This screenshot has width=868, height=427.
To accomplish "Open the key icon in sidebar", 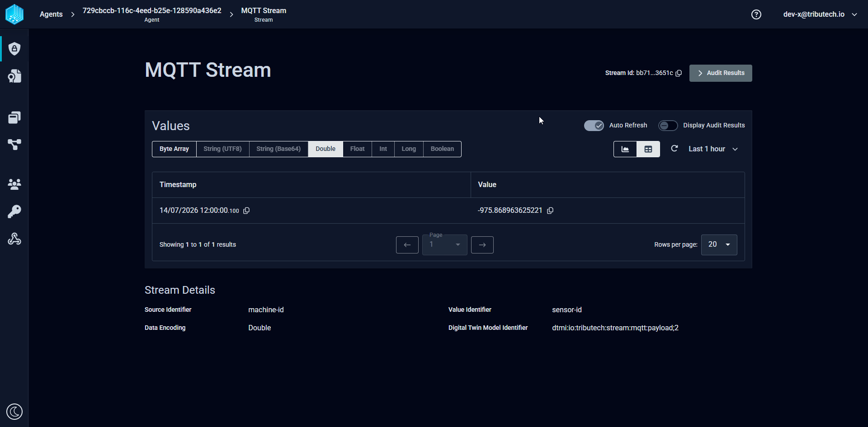I will point(14,211).
